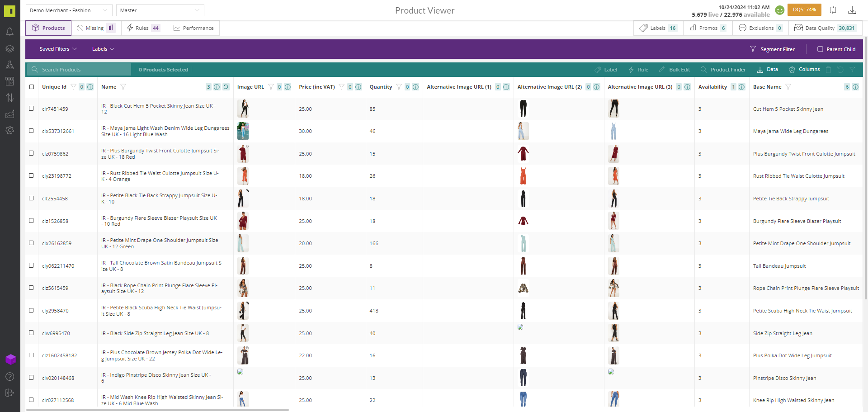Open the Demo Merchant - Fashion dropdown
The image size is (868, 412).
click(x=69, y=10)
